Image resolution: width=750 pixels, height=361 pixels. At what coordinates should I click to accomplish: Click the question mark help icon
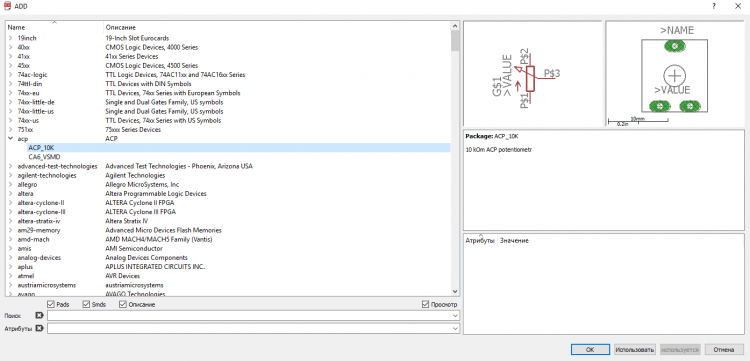[x=714, y=6]
